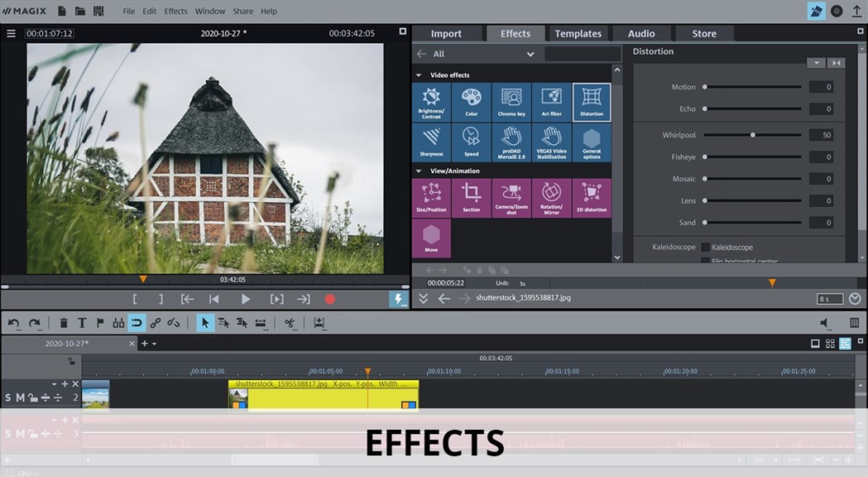Viewport: 868px width, 477px height.
Task: Open the Brightness/Contrast effect
Action: pos(430,101)
